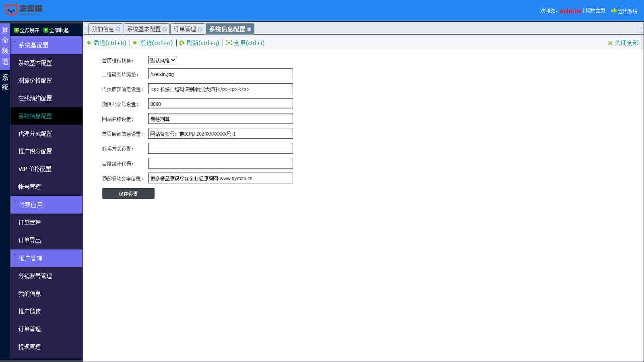This screenshot has height=362, width=644.
Task: Close the 我的信息 tab
Action: point(118,29)
